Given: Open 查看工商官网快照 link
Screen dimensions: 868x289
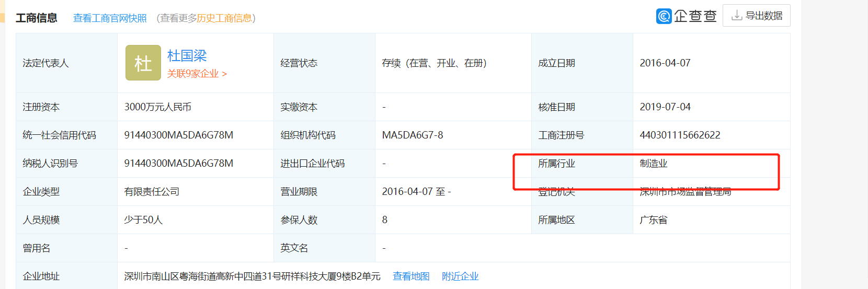Looking at the screenshot, I should [x=110, y=18].
